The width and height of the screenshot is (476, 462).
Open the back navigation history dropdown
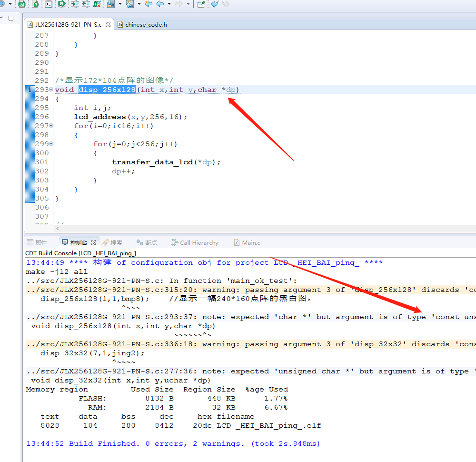click(169, 4)
